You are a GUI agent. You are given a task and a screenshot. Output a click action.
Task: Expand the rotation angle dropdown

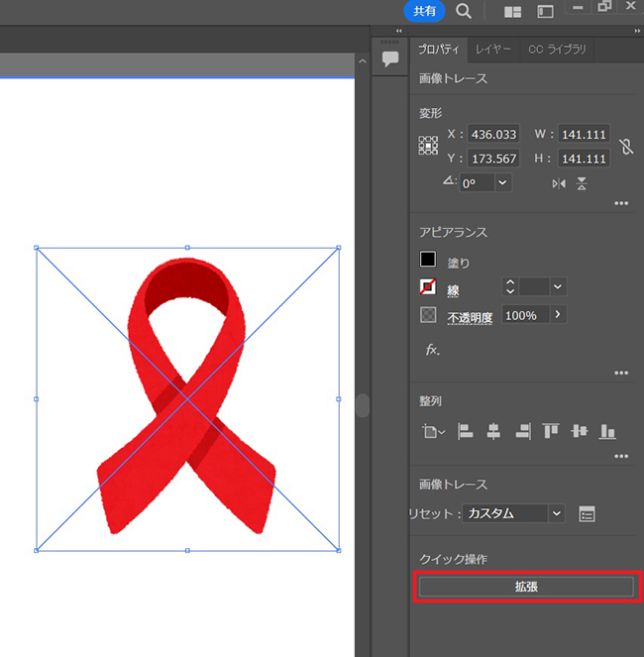502,182
